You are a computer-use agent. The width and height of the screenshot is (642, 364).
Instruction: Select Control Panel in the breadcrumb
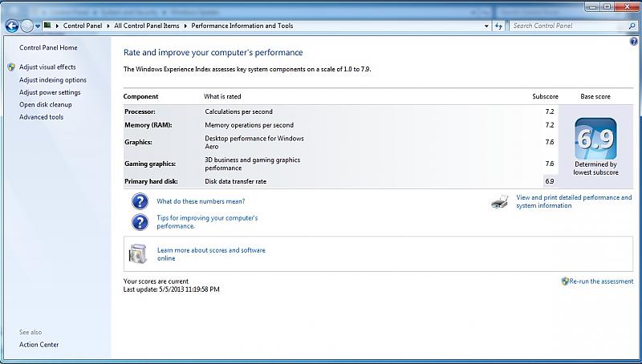83,26
